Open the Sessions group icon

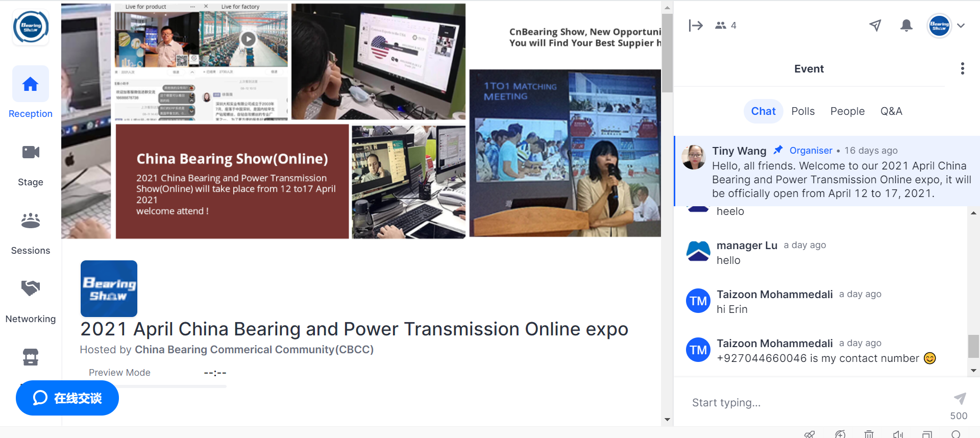(x=31, y=221)
